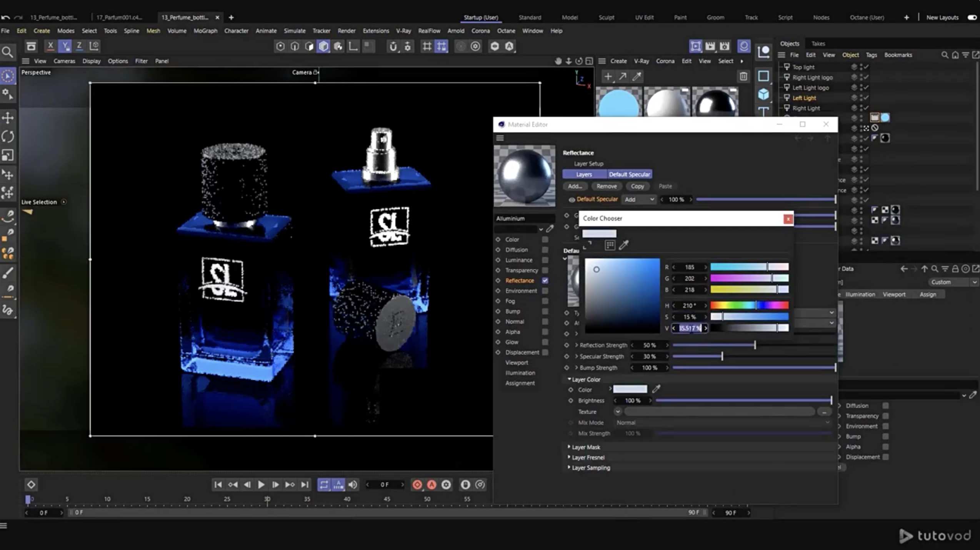Screen dimensions: 980x550
Task: Uncheck the Reflectance channel checkbox
Action: [545, 280]
